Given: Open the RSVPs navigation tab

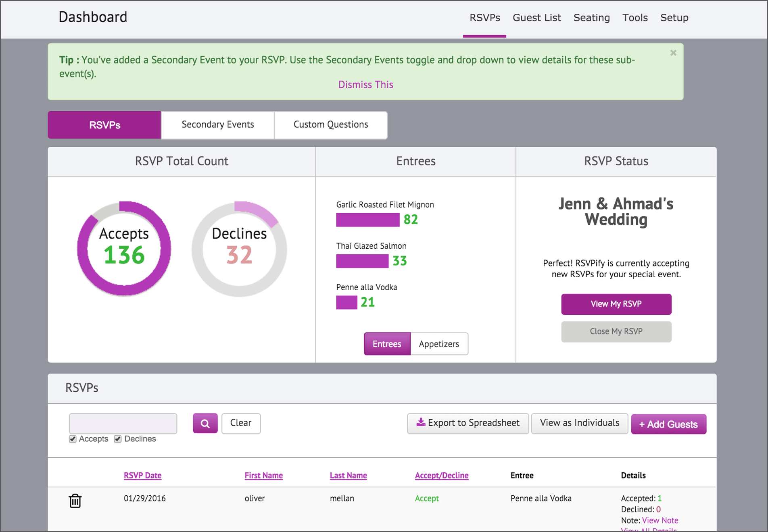Looking at the screenshot, I should point(485,18).
